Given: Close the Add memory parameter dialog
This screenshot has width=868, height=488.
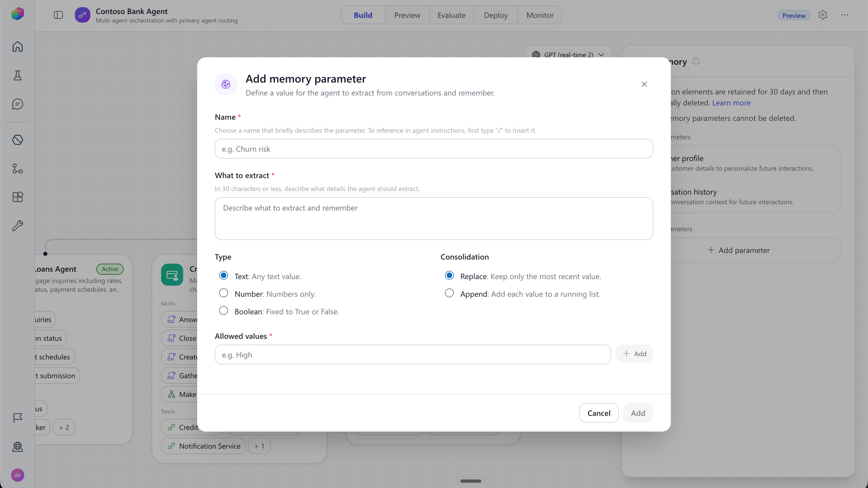Looking at the screenshot, I should (x=644, y=84).
